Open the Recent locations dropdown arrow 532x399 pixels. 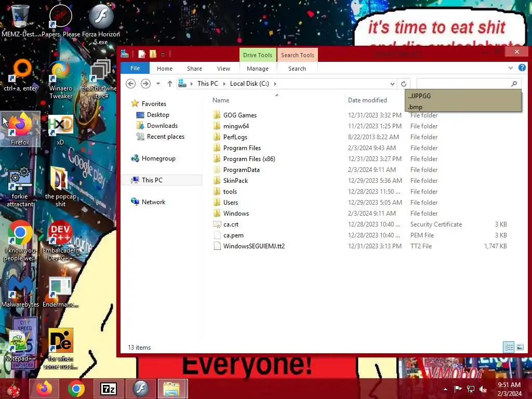tap(158, 84)
